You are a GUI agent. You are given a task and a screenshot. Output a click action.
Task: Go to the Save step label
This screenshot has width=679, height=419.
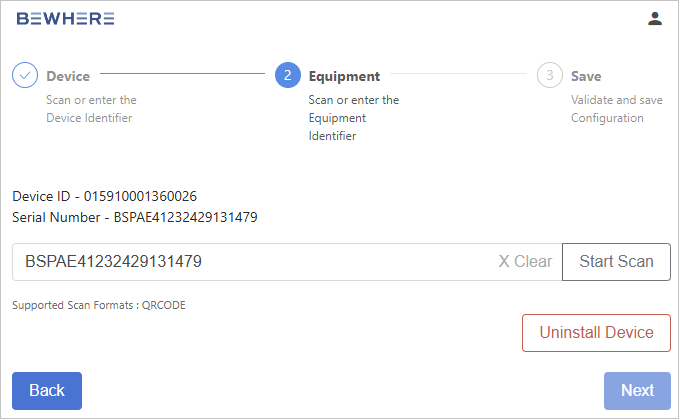point(586,76)
